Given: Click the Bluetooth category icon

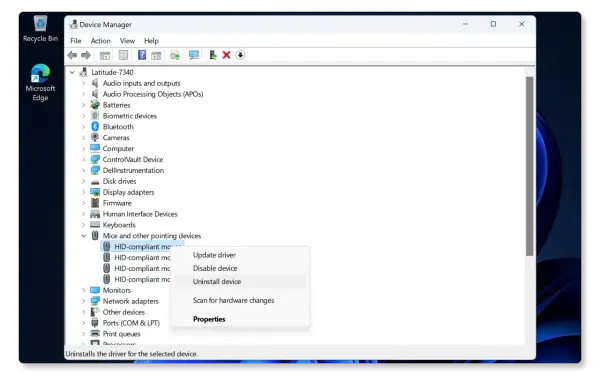Looking at the screenshot, I should [95, 126].
